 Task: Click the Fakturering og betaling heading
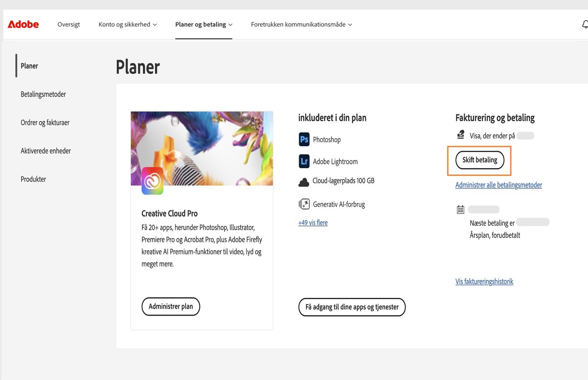(495, 118)
